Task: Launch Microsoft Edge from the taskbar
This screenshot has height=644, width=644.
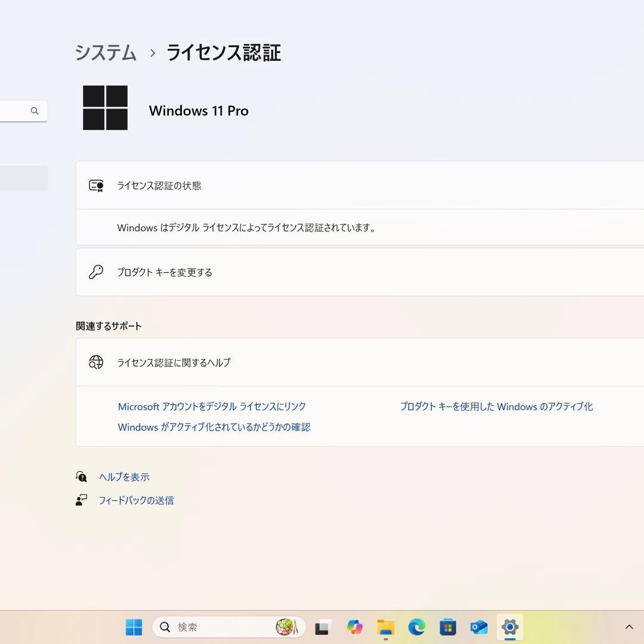Action: coord(416,627)
